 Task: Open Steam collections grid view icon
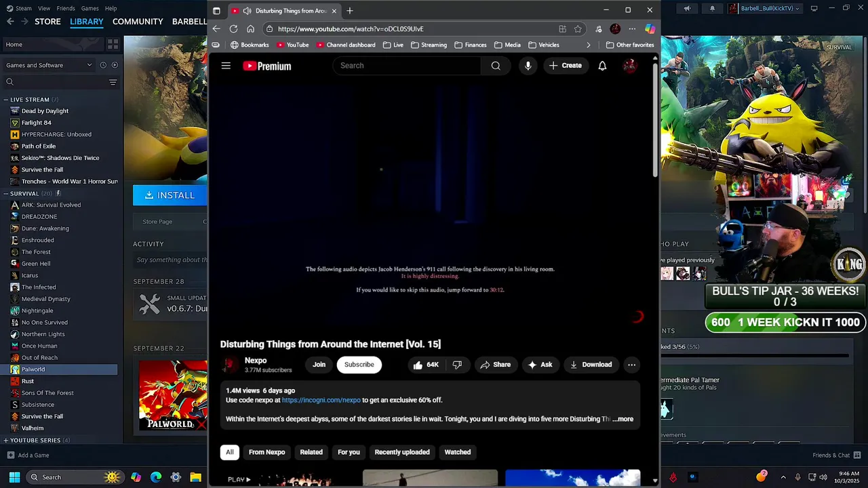pos(113,44)
